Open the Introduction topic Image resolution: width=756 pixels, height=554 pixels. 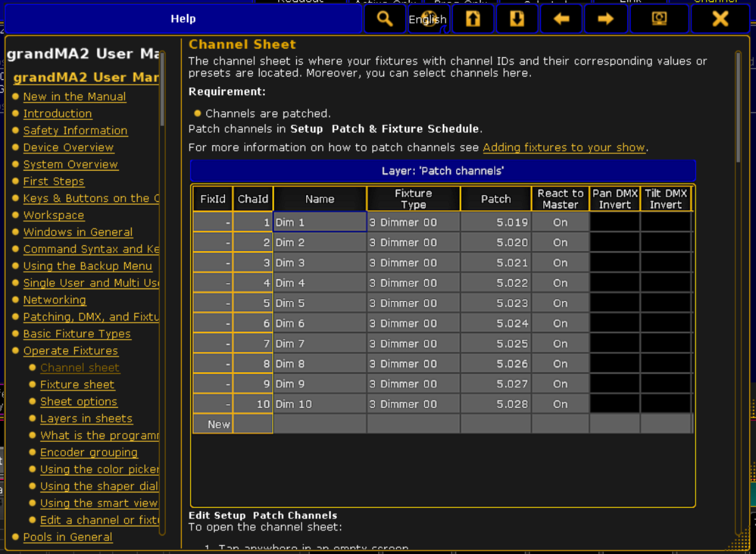pyautogui.click(x=57, y=114)
